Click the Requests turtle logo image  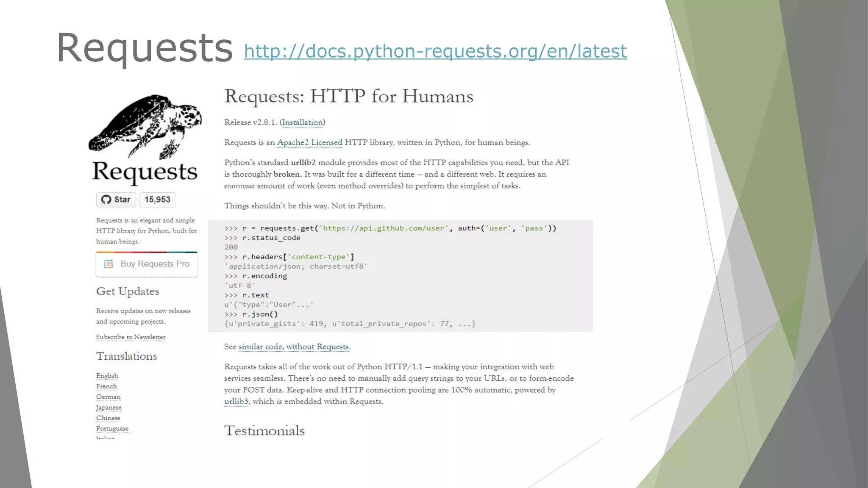(145, 126)
